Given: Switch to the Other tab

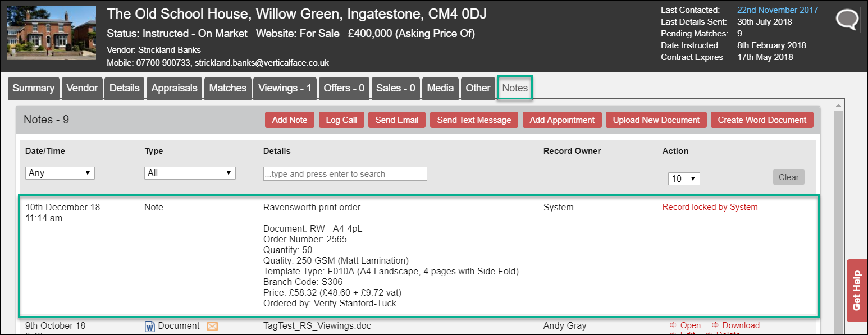Looking at the screenshot, I should click(478, 88).
